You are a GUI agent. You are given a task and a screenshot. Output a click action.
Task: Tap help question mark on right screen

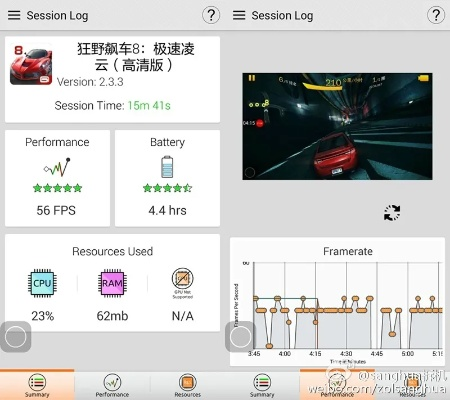pyautogui.click(x=436, y=15)
